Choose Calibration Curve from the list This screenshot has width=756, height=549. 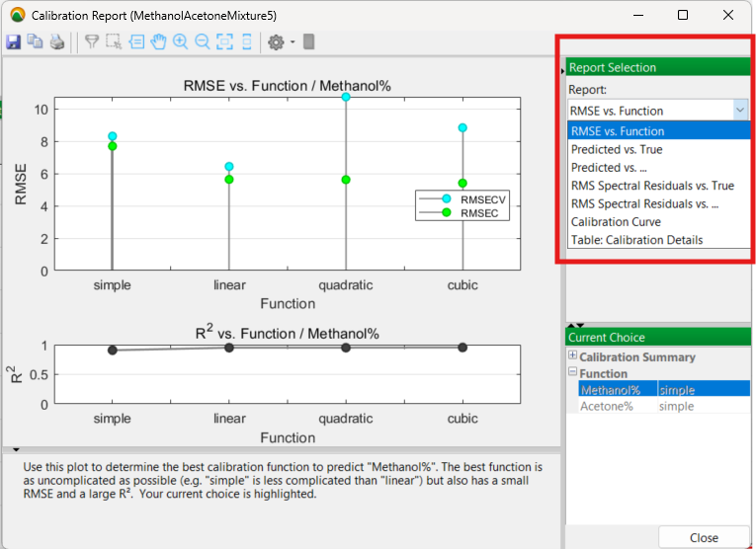(616, 222)
